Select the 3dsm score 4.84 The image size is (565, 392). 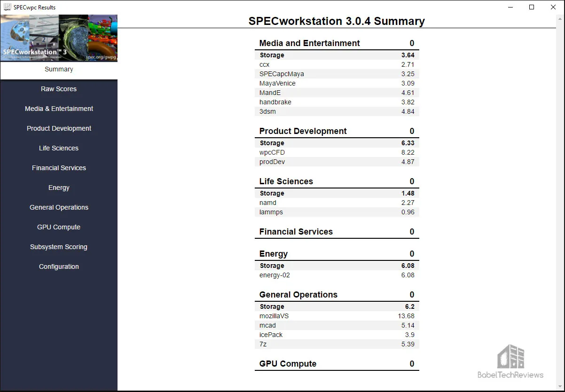coord(408,111)
